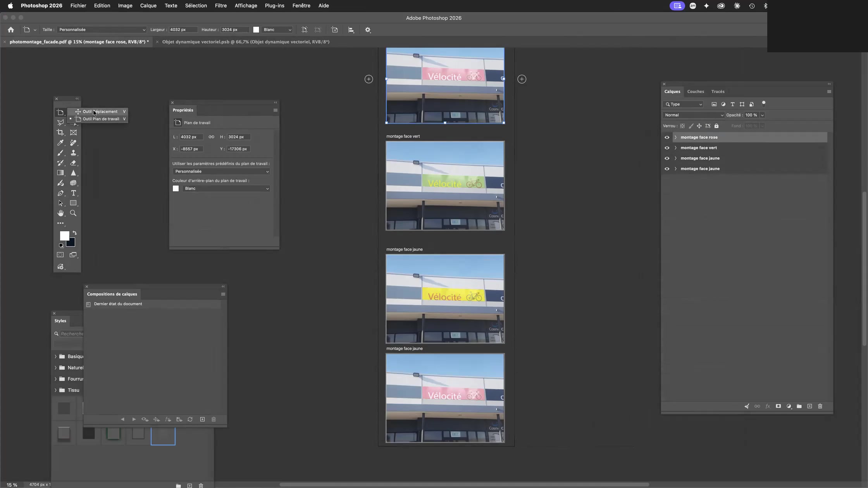
Task: Switch to the Tracés tab
Action: tap(718, 92)
